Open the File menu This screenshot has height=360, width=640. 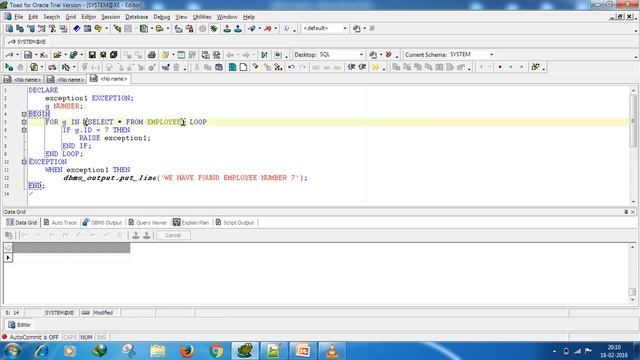coord(18,17)
